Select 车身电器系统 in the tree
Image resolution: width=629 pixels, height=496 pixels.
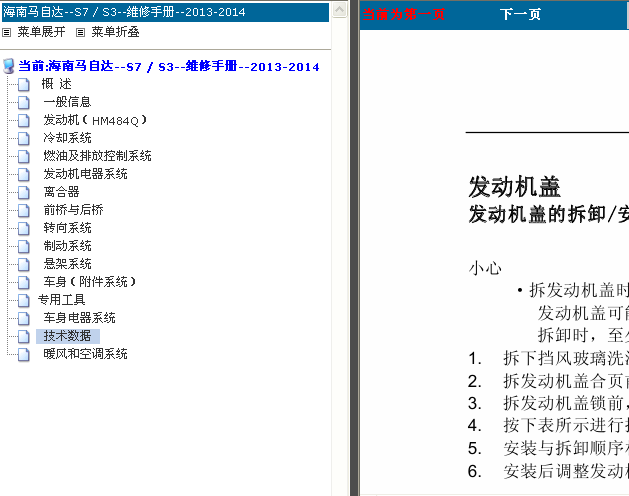tap(79, 318)
